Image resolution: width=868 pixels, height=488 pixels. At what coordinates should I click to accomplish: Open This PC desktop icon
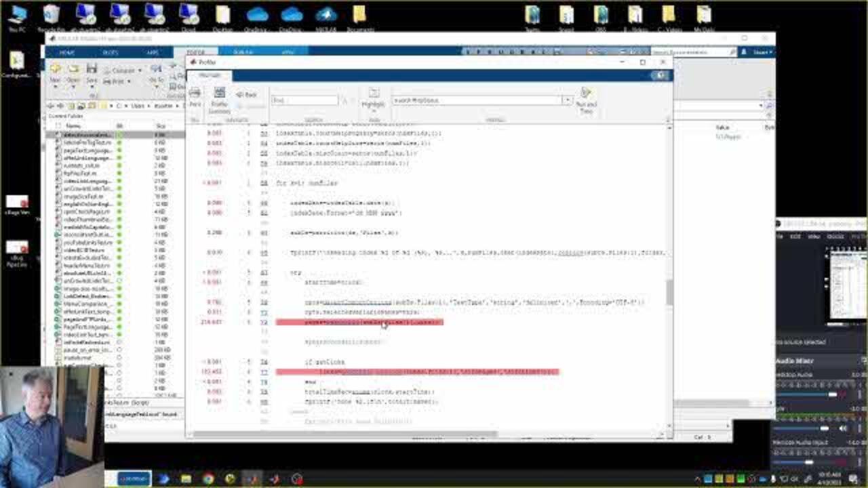tap(16, 16)
